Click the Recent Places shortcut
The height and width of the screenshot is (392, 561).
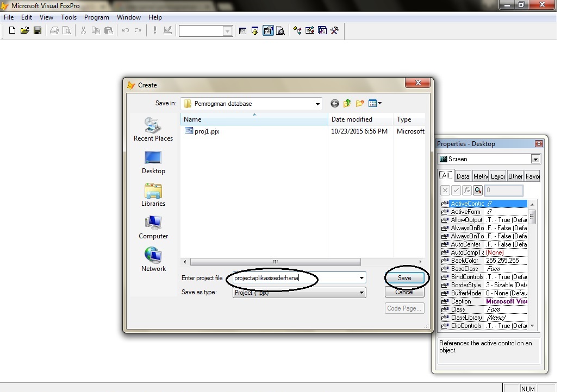(x=153, y=129)
